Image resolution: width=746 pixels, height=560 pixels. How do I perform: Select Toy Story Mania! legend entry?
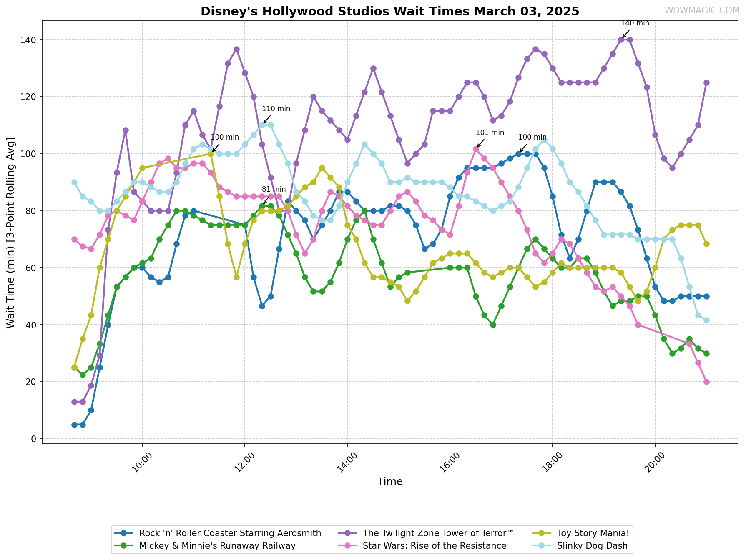580,533
